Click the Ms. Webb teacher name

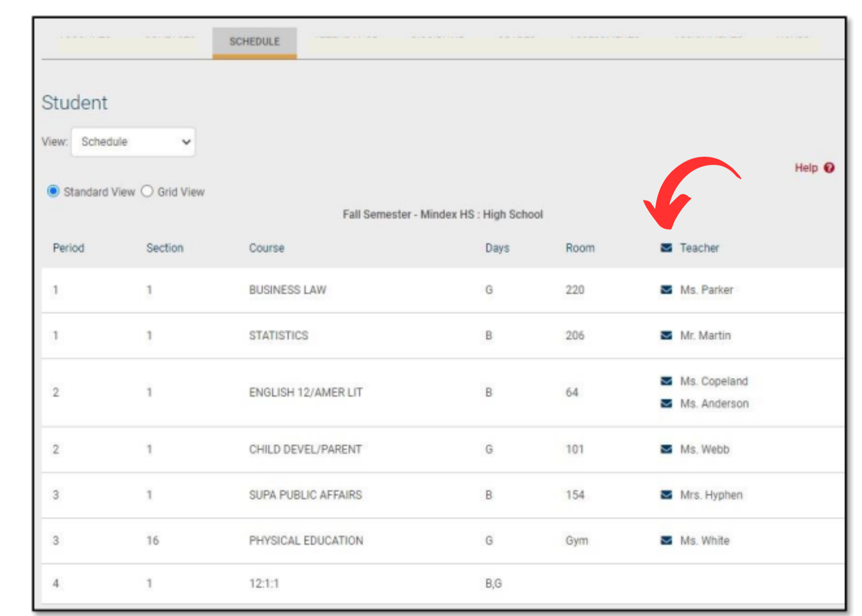[x=705, y=449]
